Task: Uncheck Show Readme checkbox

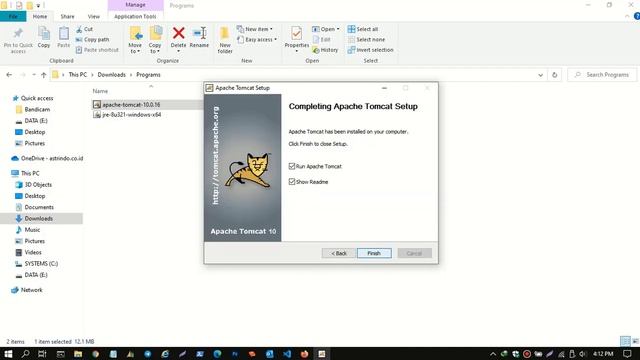Action: click(x=292, y=182)
